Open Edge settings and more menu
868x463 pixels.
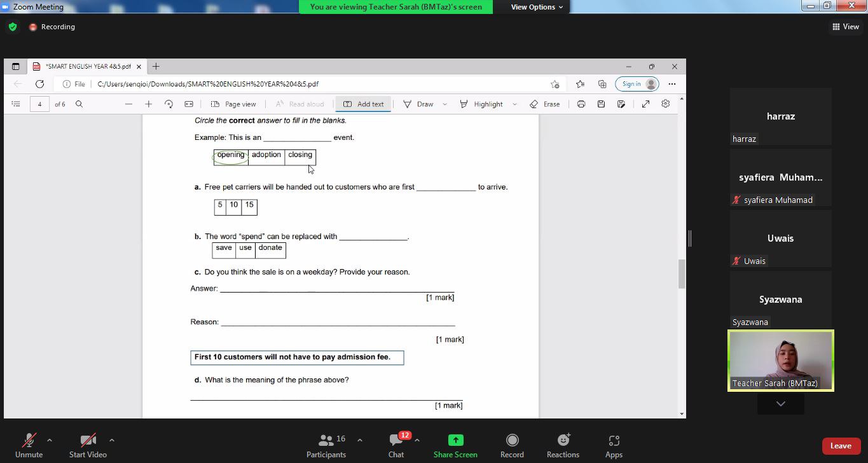pos(672,84)
